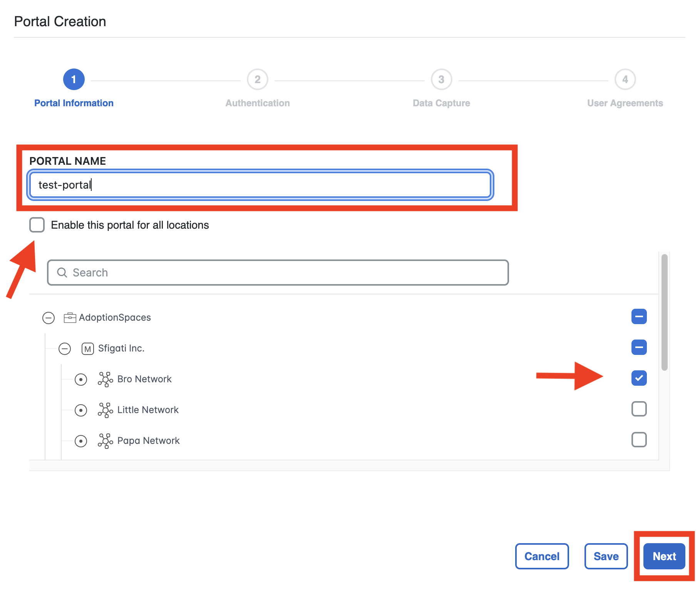Click the Papa Network topology icon
This screenshot has width=700, height=599.
click(105, 441)
